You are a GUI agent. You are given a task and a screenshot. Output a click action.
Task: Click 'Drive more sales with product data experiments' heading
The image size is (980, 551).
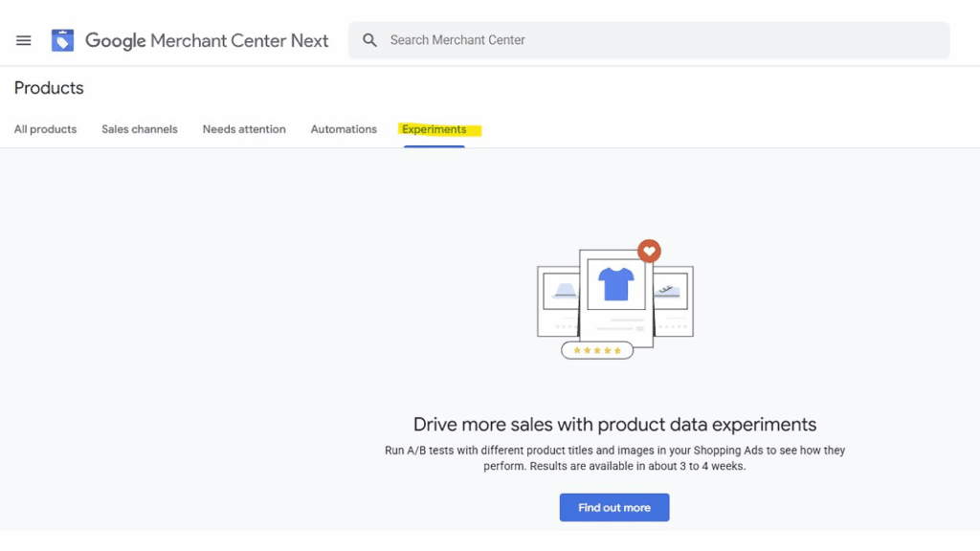(614, 425)
